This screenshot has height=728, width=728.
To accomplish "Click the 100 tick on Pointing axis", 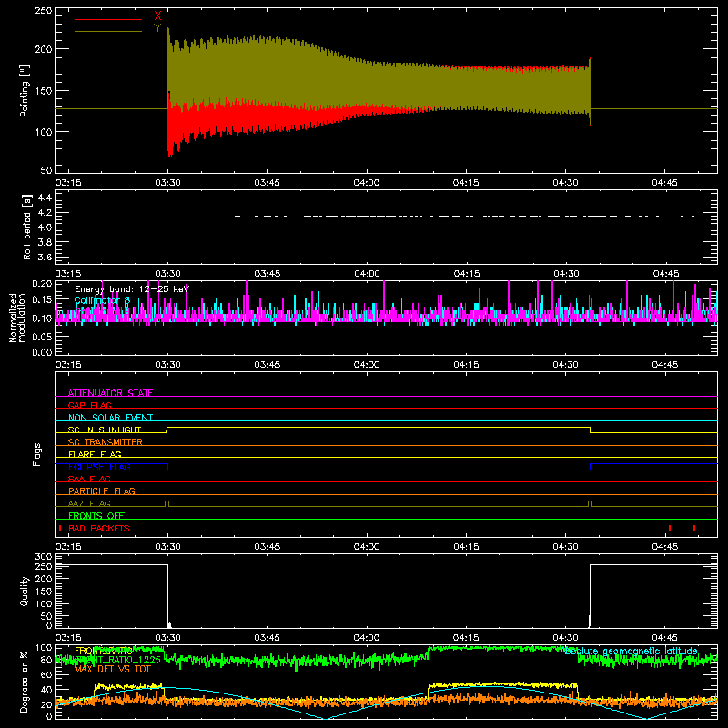I will (44, 132).
